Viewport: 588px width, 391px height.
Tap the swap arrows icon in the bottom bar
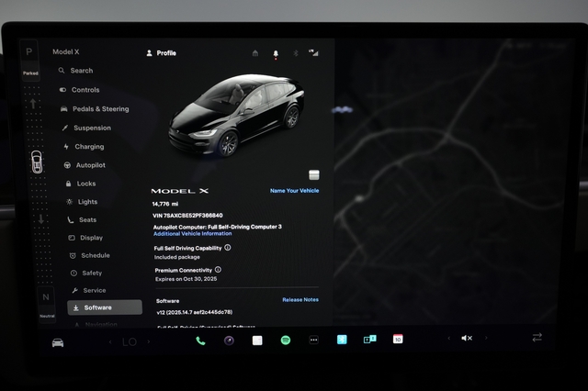(x=537, y=338)
